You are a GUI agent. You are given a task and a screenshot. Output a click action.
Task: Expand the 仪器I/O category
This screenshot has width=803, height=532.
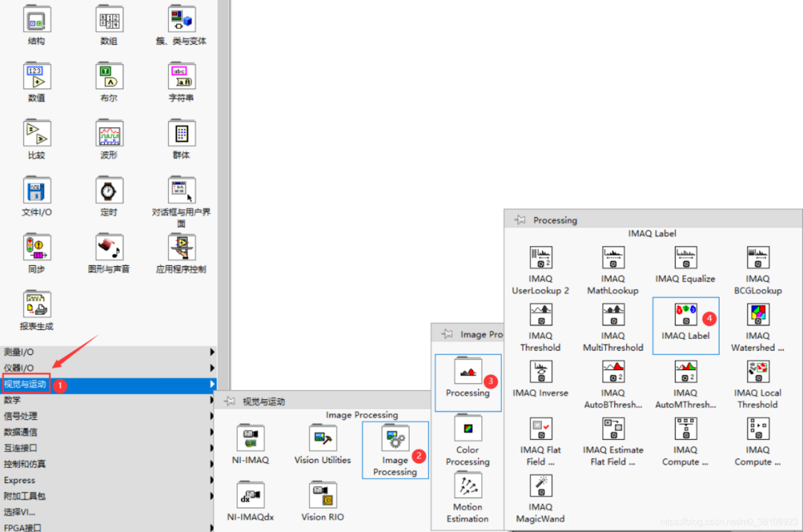[x=108, y=368]
